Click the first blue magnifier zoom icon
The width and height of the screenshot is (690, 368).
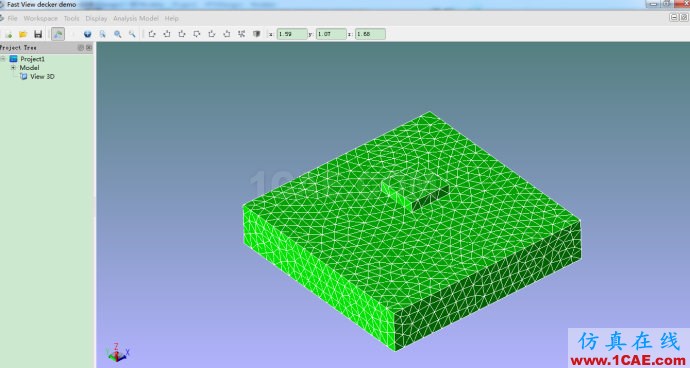pos(117,34)
